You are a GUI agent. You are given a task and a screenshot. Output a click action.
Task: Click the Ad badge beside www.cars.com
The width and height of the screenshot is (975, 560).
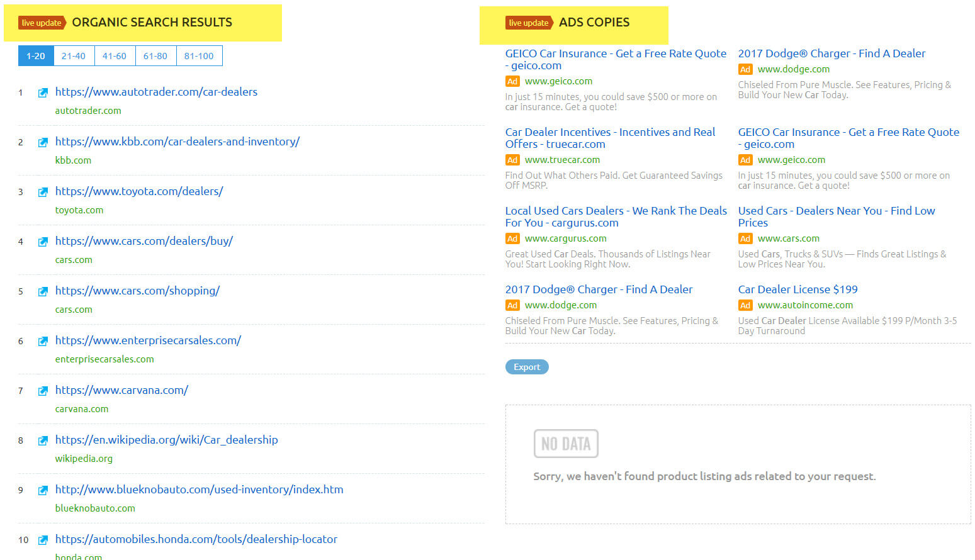(x=745, y=239)
